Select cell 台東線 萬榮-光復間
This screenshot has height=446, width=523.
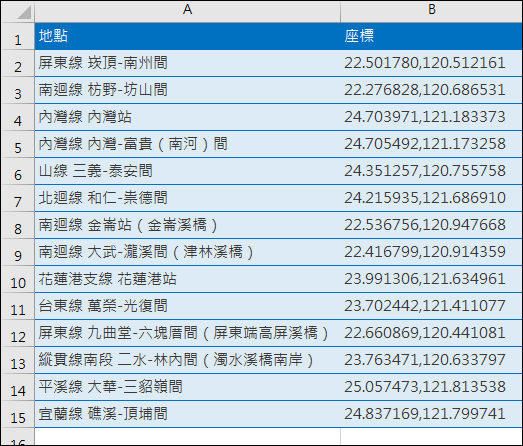tap(187, 307)
